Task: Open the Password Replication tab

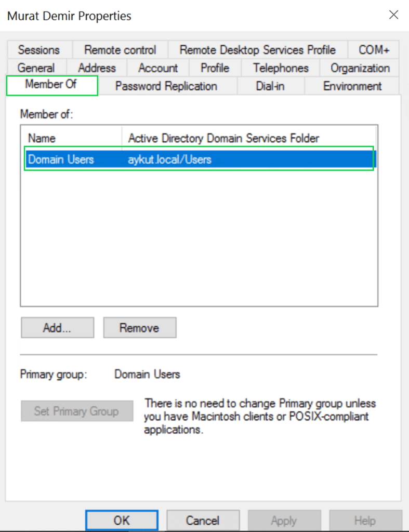Action: (166, 86)
